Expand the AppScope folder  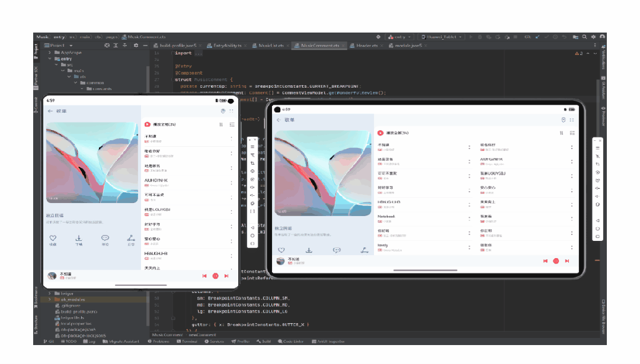(50, 53)
